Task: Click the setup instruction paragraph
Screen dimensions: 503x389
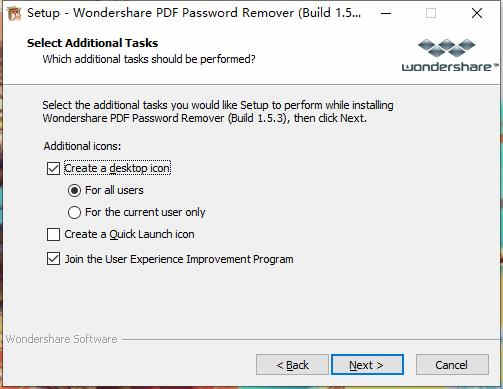Action: click(218, 112)
